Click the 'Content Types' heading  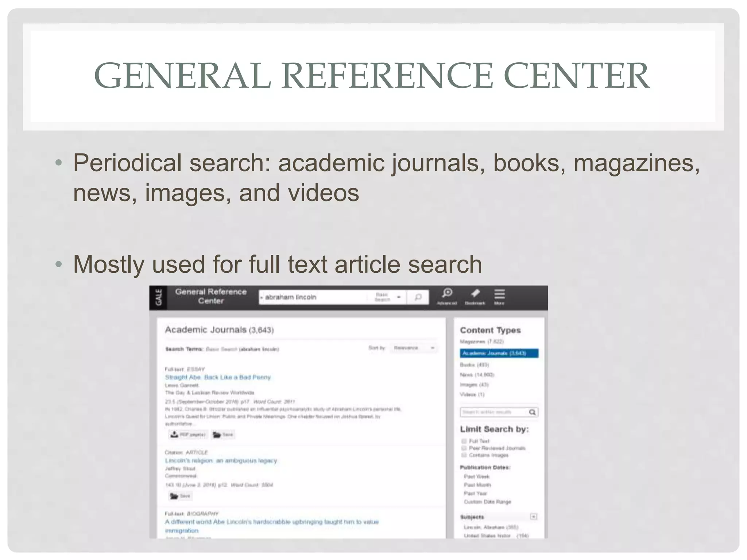[490, 330]
